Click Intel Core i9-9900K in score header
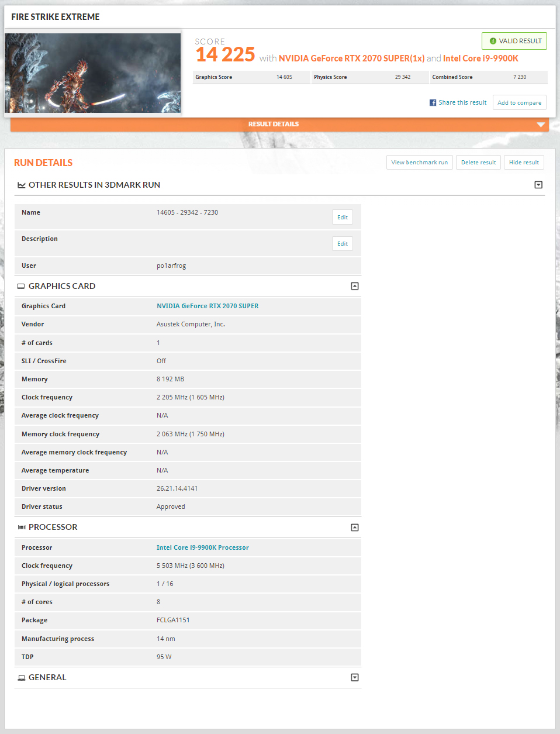 (x=481, y=58)
